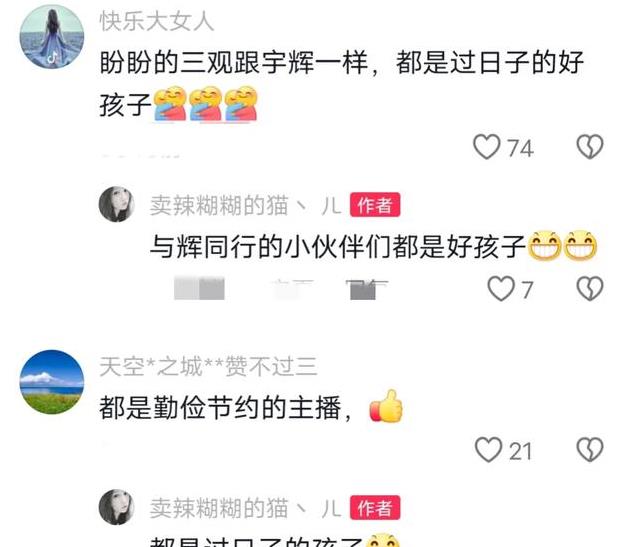Open second 卖辣糊糊的猫、儿 username at bottom
This screenshot has height=547, width=636.
(245, 508)
